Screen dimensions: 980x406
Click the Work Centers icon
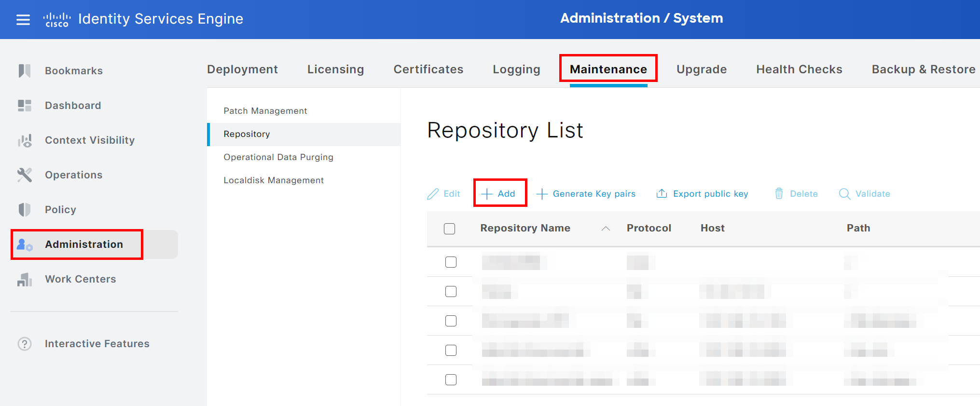25,279
